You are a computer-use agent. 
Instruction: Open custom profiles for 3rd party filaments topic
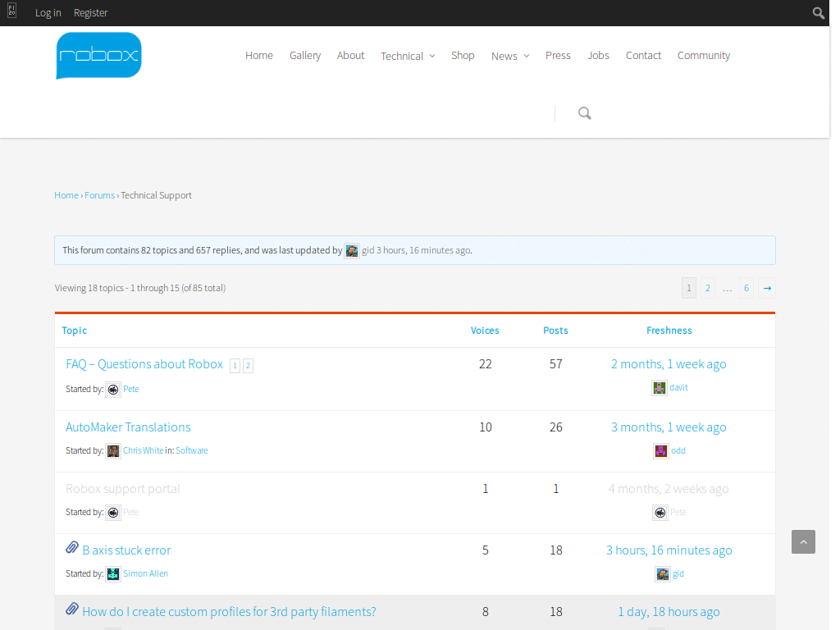pos(230,612)
